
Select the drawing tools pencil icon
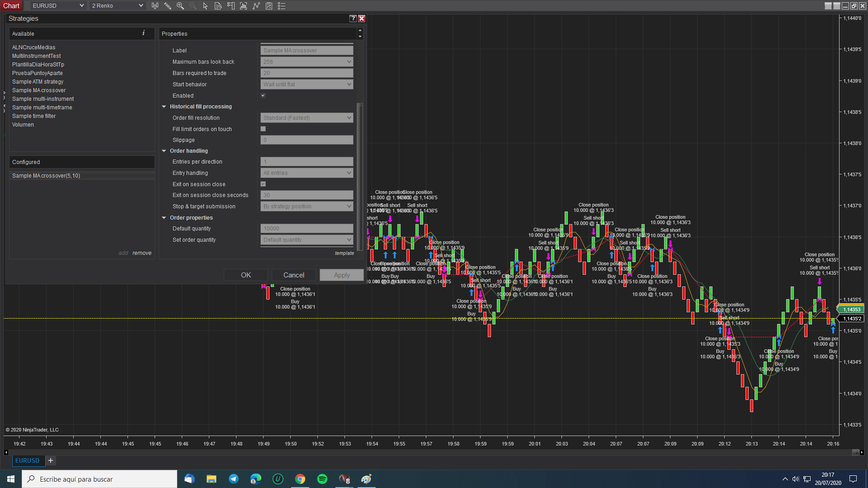click(x=168, y=6)
